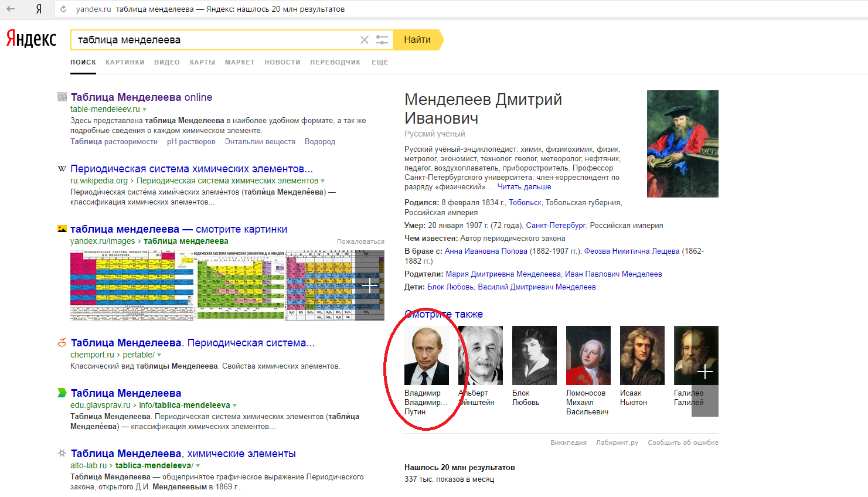Open 'Василий Дмитриевич Менделеев' link

coord(537,287)
